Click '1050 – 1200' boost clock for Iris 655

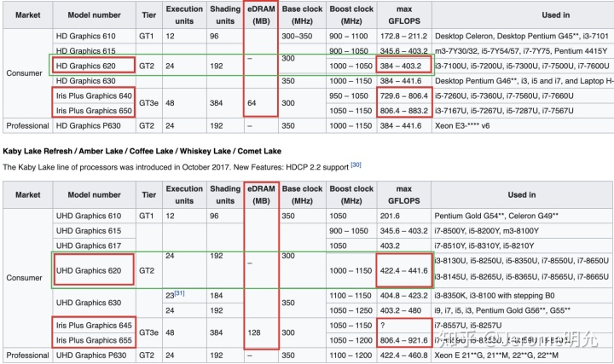[x=350, y=340]
